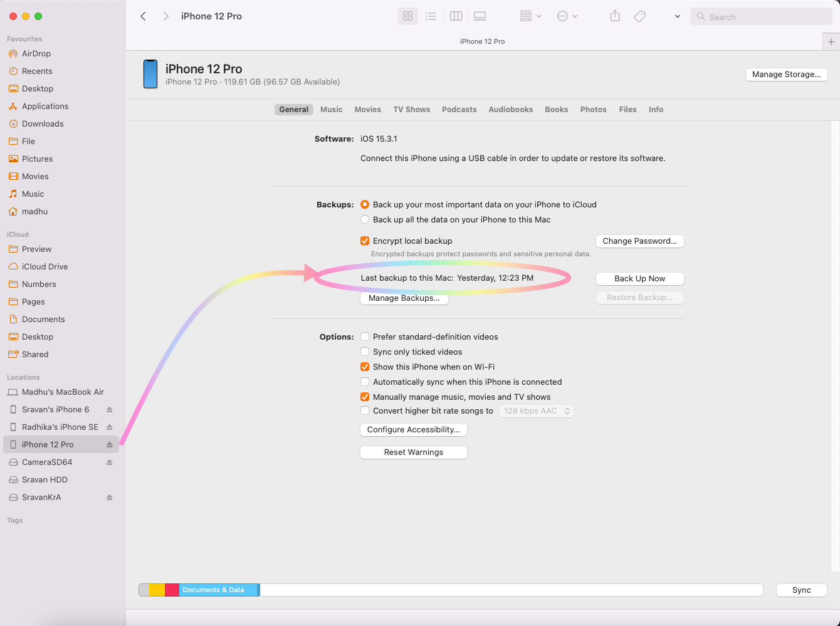Eject iPhone 12 Pro from sidebar
The height and width of the screenshot is (626, 840).
click(x=109, y=444)
